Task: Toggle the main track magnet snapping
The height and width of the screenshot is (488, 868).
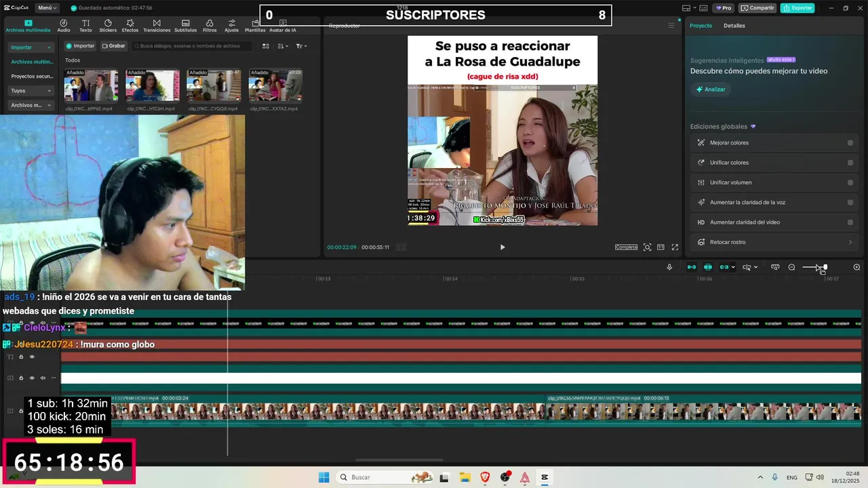Action: pos(692,267)
